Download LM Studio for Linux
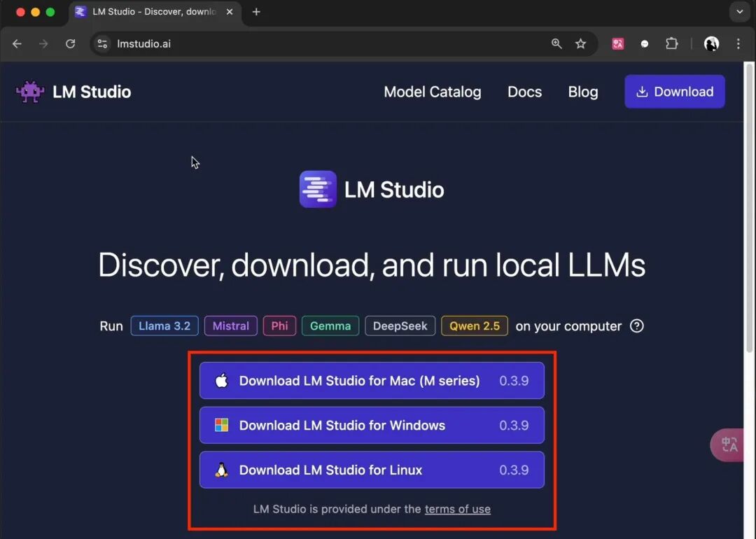756x539 pixels. click(372, 470)
